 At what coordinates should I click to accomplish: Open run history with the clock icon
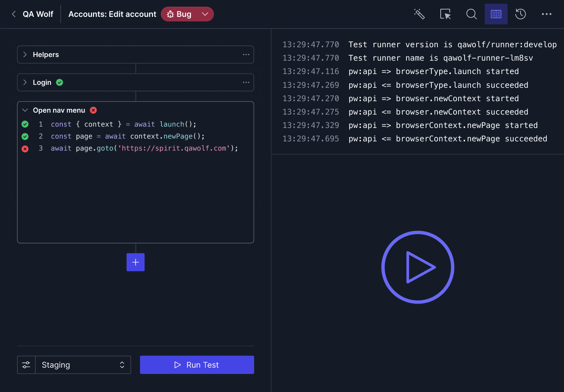[520, 14]
